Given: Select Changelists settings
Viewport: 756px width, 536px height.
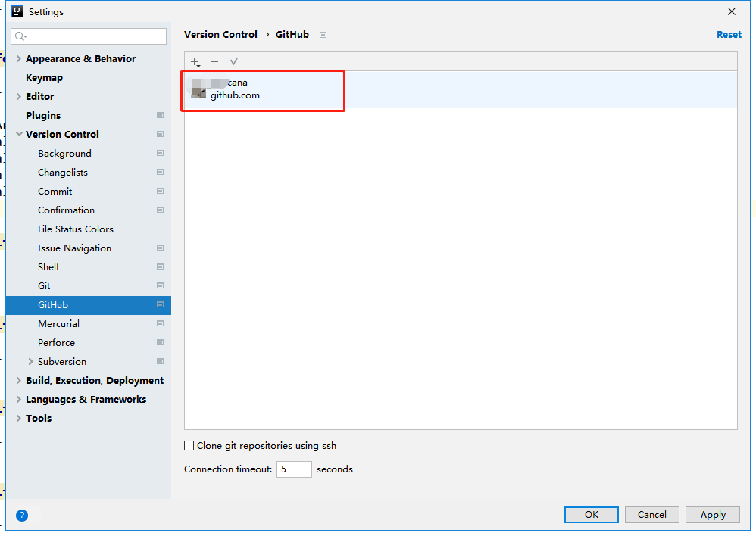Looking at the screenshot, I should [x=63, y=173].
